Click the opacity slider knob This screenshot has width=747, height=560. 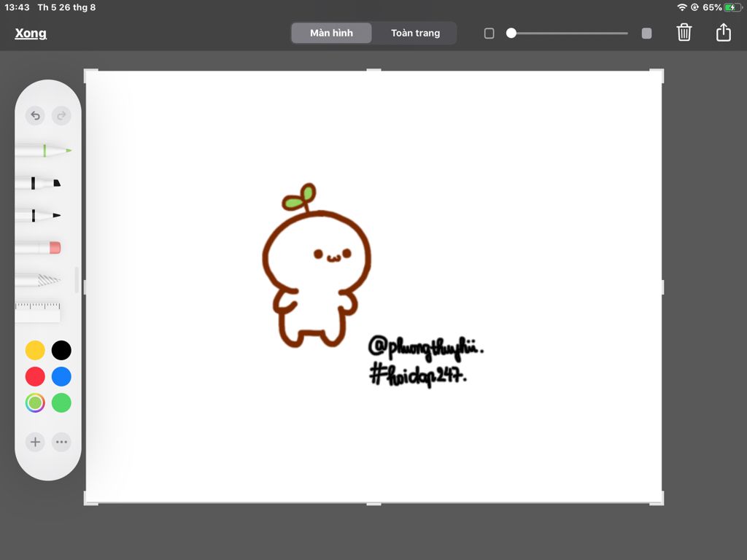[x=511, y=33]
